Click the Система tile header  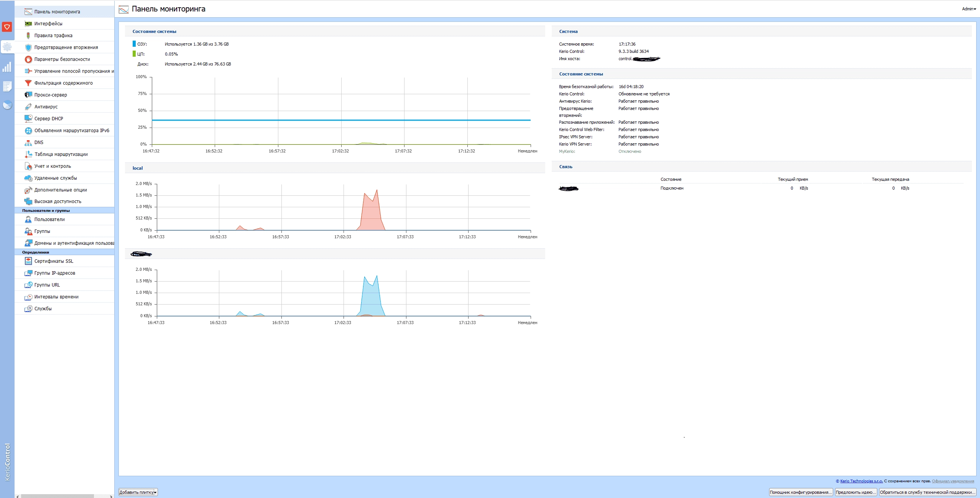[761, 31]
